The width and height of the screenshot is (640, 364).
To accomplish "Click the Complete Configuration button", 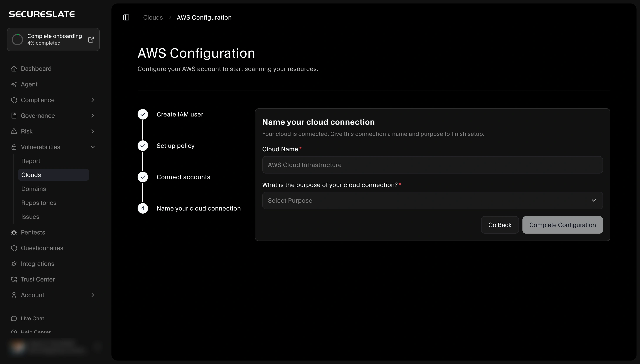I will pyautogui.click(x=563, y=225).
